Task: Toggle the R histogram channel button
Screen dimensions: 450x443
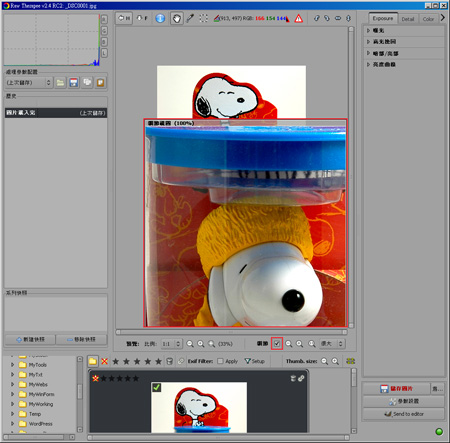Action: pos(104,19)
